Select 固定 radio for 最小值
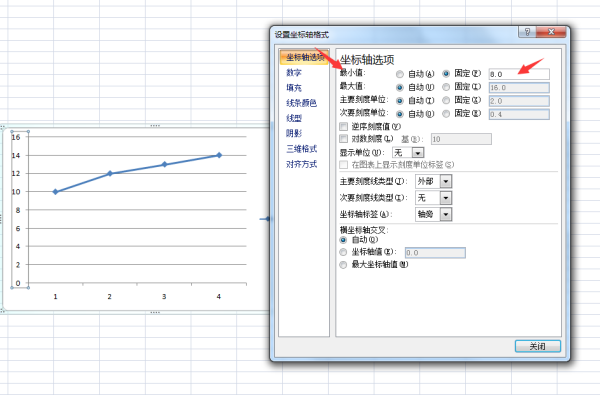This screenshot has height=395, width=600. click(446, 73)
